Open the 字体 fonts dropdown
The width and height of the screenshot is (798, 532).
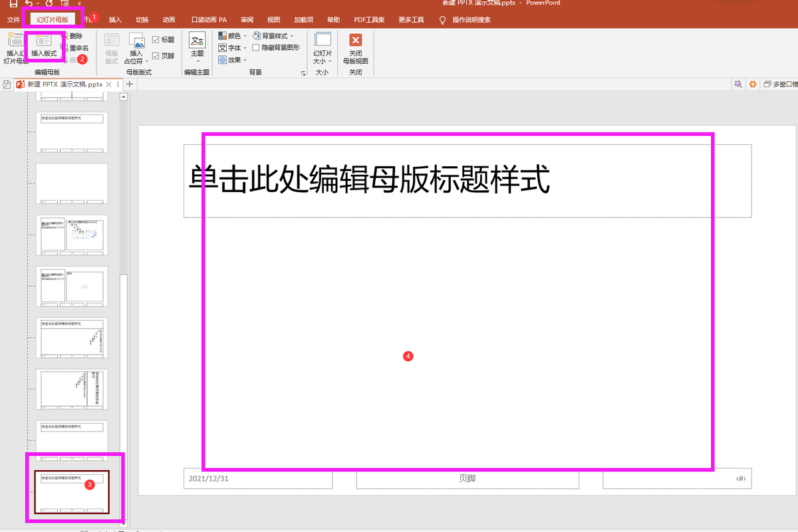pos(233,48)
